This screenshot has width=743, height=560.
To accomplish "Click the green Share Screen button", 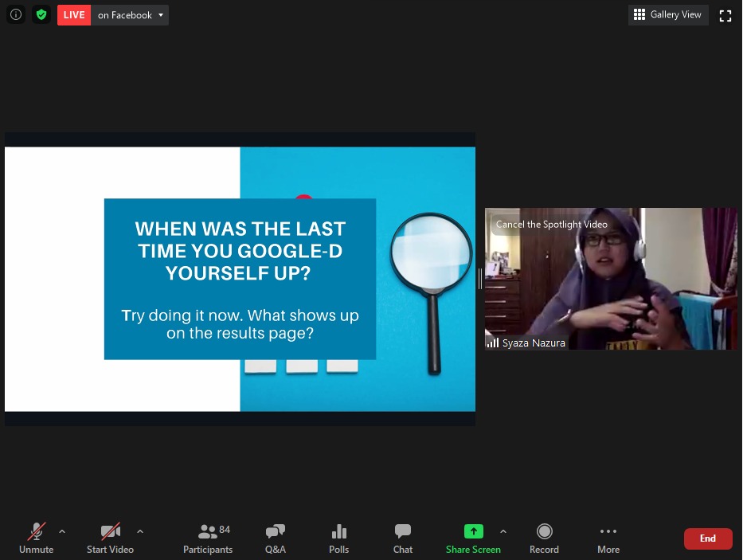I will [x=473, y=538].
